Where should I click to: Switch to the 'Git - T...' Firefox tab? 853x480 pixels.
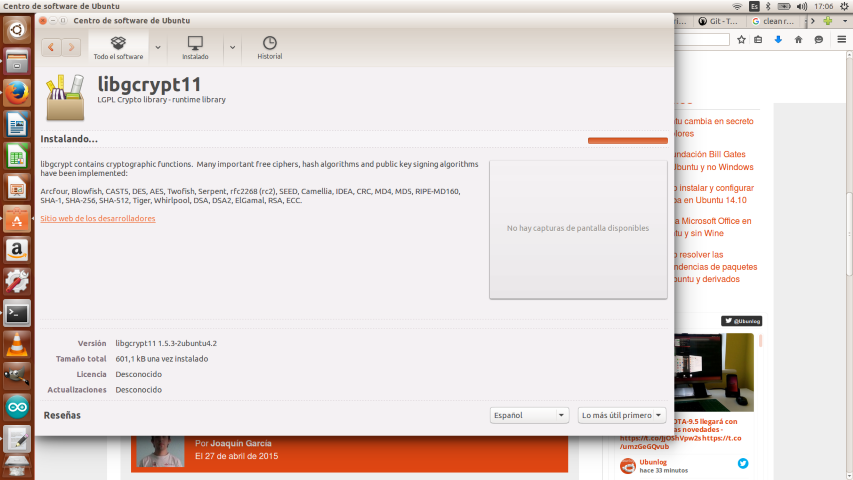[719, 21]
